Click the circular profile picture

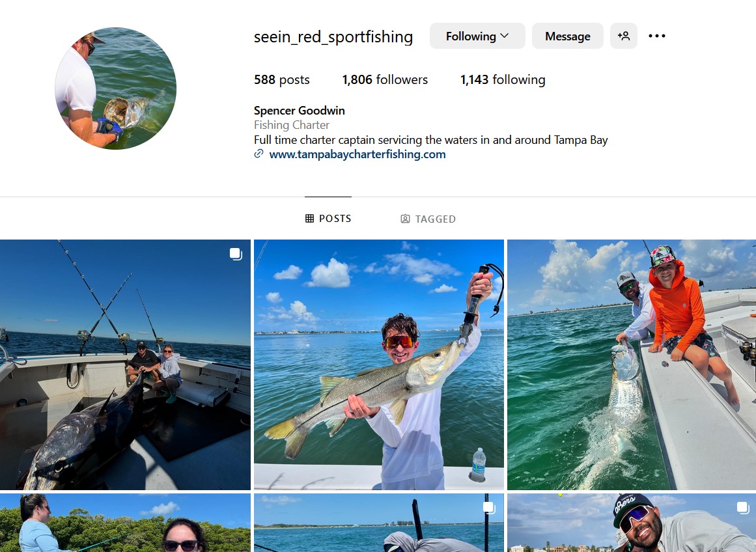click(x=115, y=88)
